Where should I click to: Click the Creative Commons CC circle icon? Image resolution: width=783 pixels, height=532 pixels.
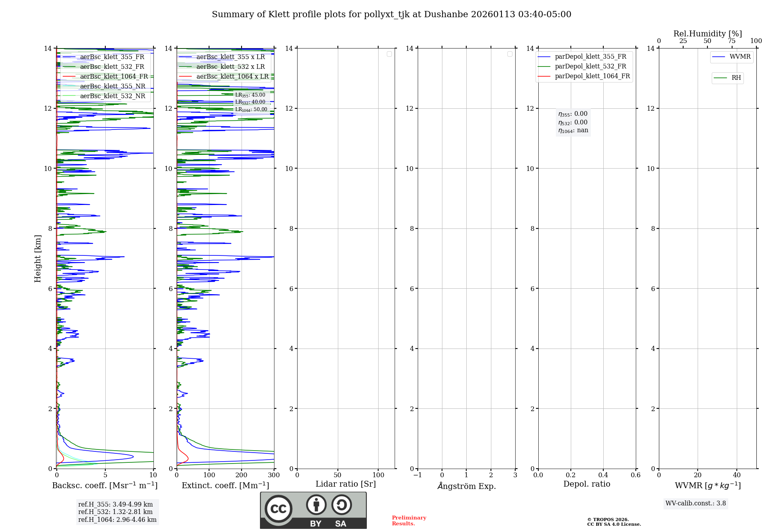[x=278, y=509]
